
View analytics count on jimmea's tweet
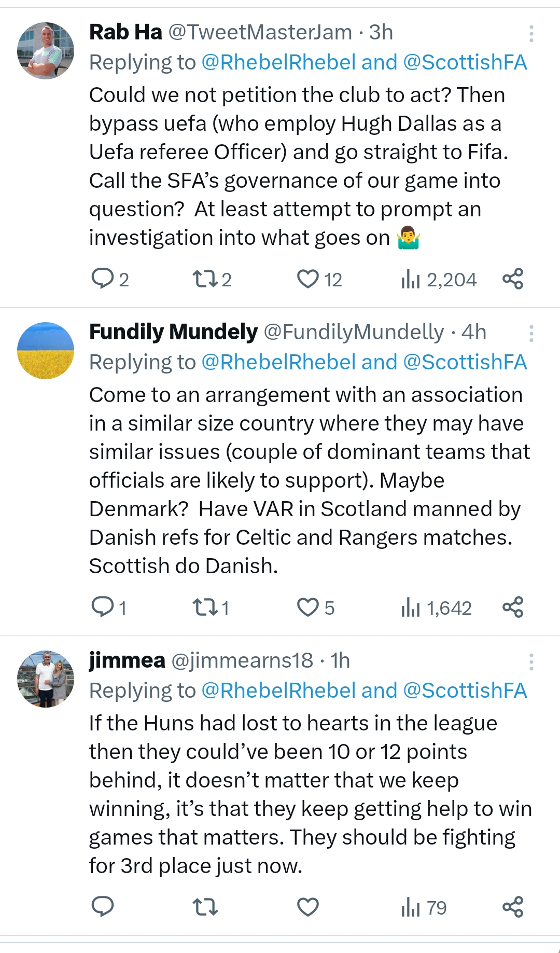pos(423,907)
